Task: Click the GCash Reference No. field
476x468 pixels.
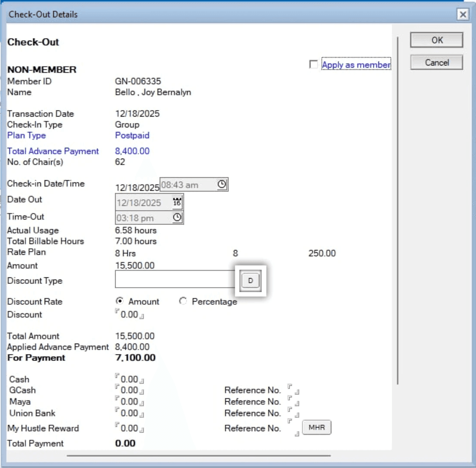Action: [x=294, y=389]
